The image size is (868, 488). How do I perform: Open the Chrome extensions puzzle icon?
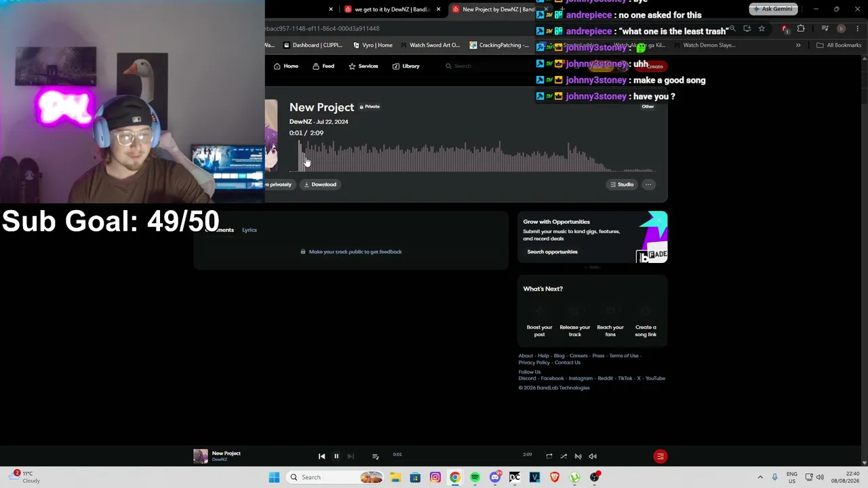click(x=801, y=28)
